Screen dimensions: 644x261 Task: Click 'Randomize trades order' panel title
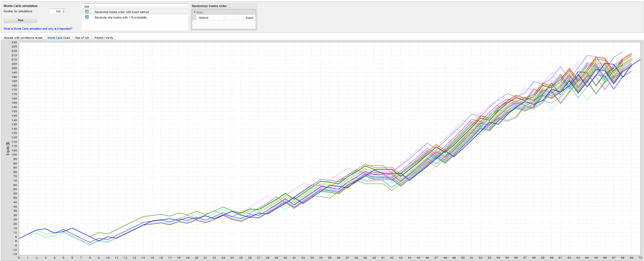[x=209, y=6]
